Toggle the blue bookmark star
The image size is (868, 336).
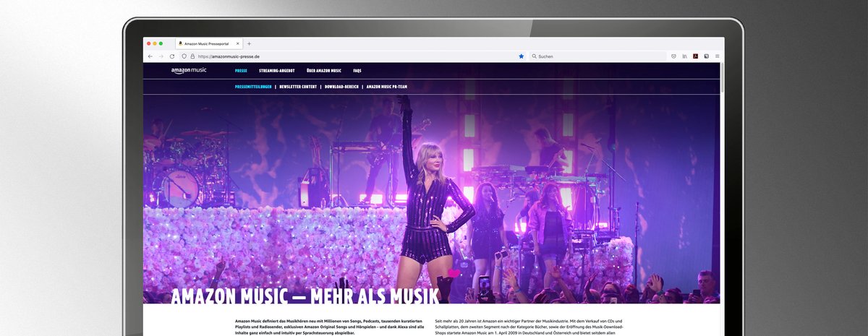521,56
